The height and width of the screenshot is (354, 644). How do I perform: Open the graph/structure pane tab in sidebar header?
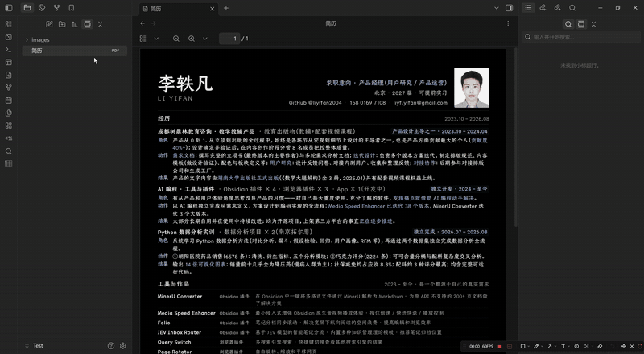pos(56,8)
